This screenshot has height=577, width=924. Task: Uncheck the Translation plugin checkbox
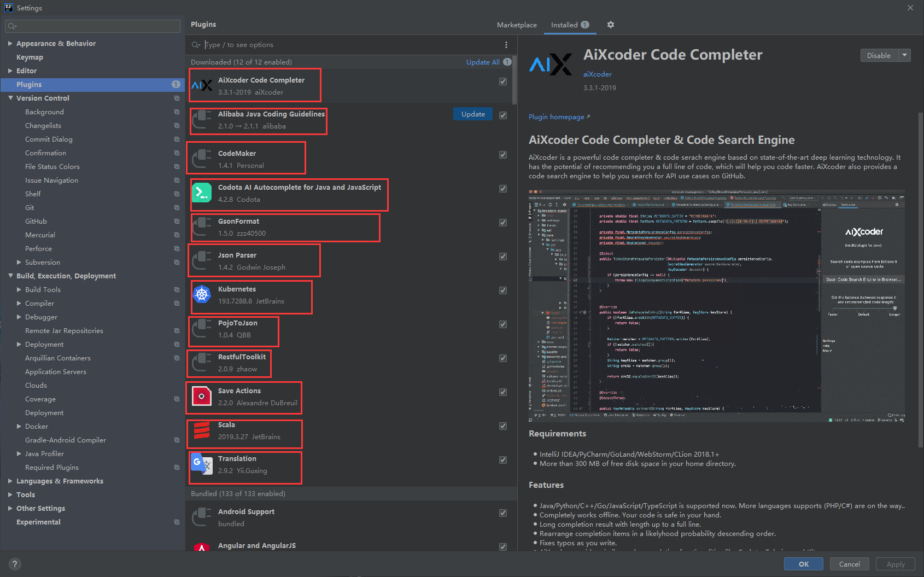(503, 460)
